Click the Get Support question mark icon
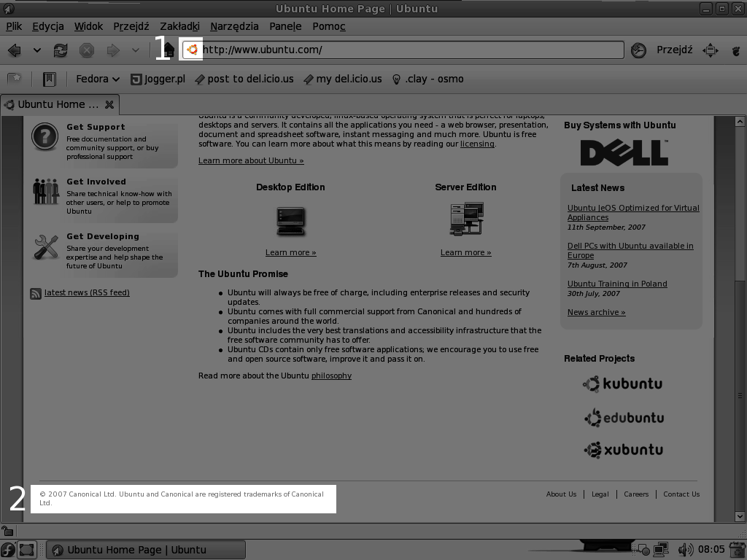The height and width of the screenshot is (560, 747). click(44, 136)
